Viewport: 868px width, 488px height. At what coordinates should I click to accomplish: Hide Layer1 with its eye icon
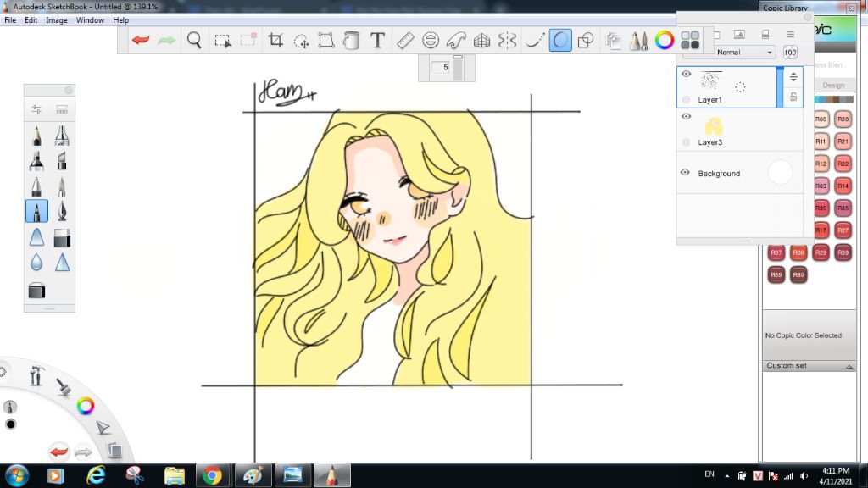pyautogui.click(x=687, y=74)
